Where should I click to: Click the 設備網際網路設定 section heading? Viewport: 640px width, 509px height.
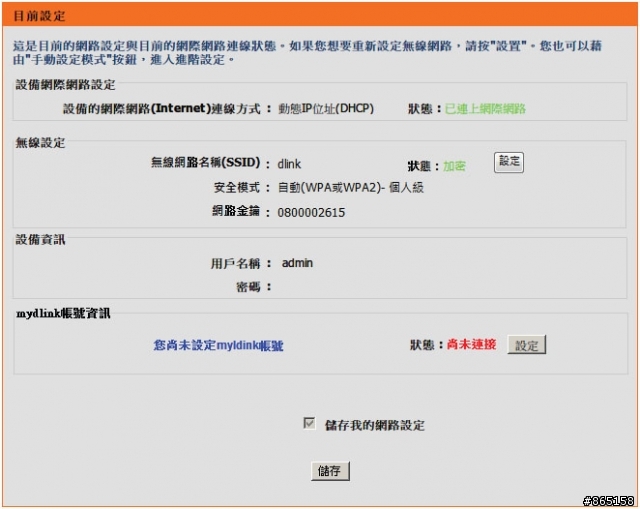pyautogui.click(x=65, y=84)
